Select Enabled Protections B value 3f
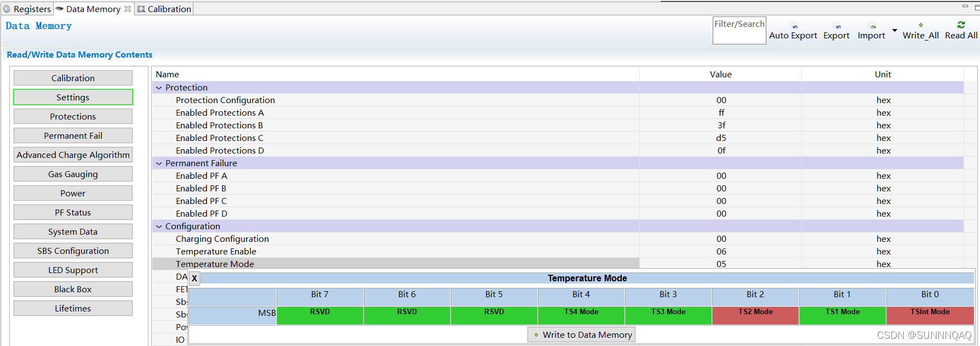The width and height of the screenshot is (980, 346). point(721,126)
